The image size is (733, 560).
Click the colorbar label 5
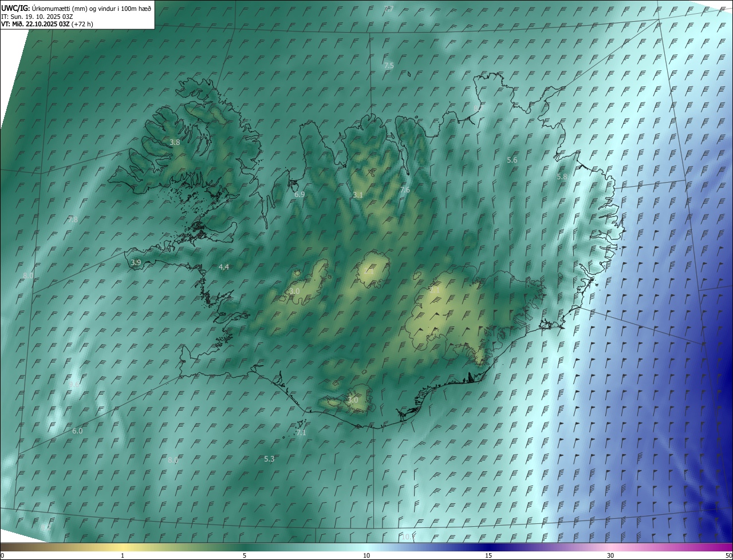coord(245,555)
